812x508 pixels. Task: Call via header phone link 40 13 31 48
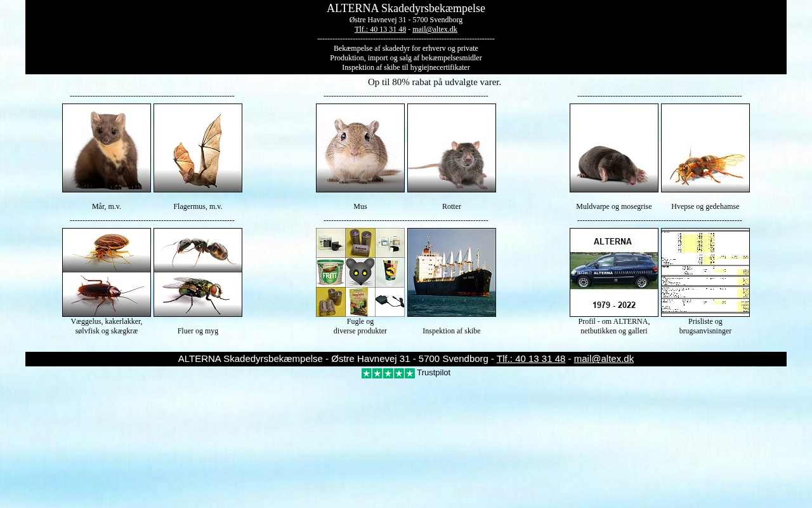[380, 29]
